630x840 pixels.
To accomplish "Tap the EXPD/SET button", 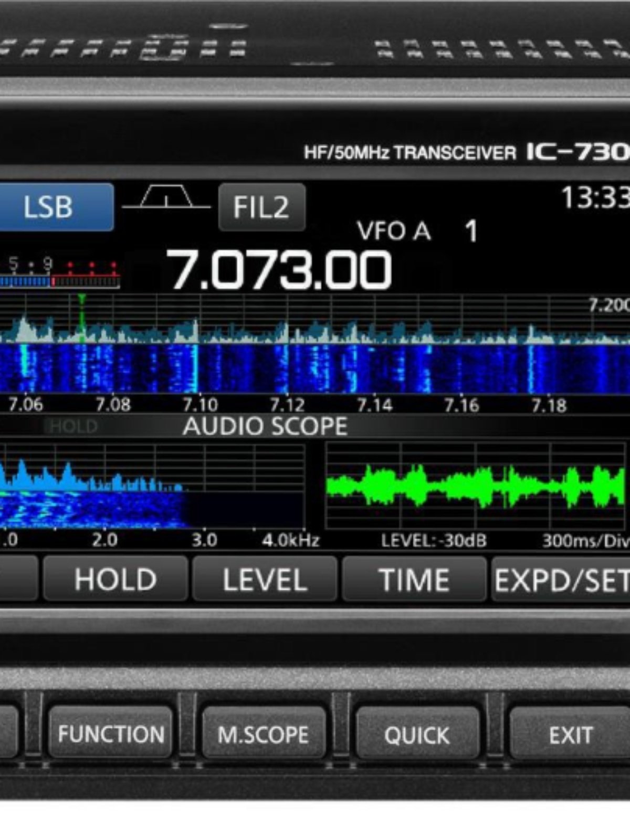I will [561, 579].
